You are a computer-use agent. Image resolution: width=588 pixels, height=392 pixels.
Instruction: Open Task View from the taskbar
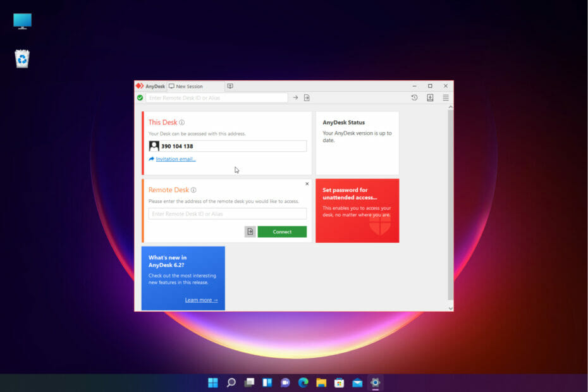click(249, 383)
